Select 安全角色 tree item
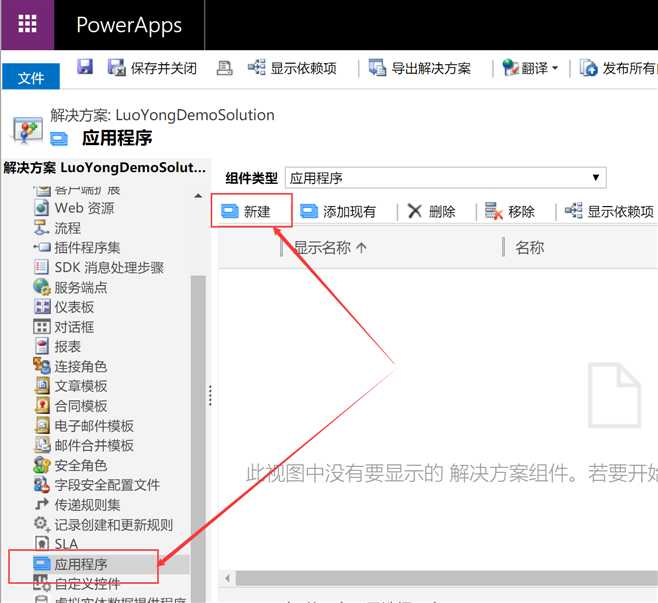Viewport: 658px width, 603px height. pyautogui.click(x=70, y=465)
